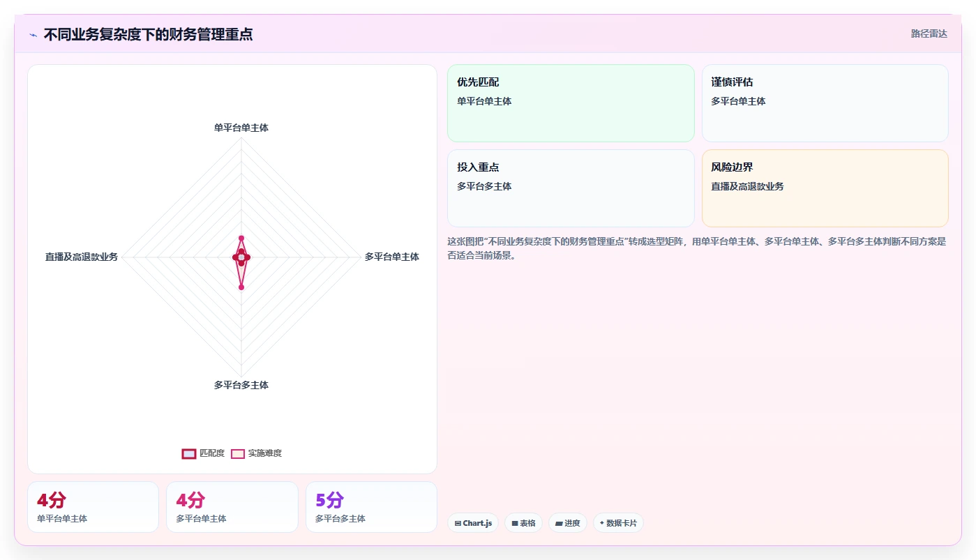Click the Chart.js tag icon
Image resolution: width=976 pixels, height=560 pixels.
point(458,523)
